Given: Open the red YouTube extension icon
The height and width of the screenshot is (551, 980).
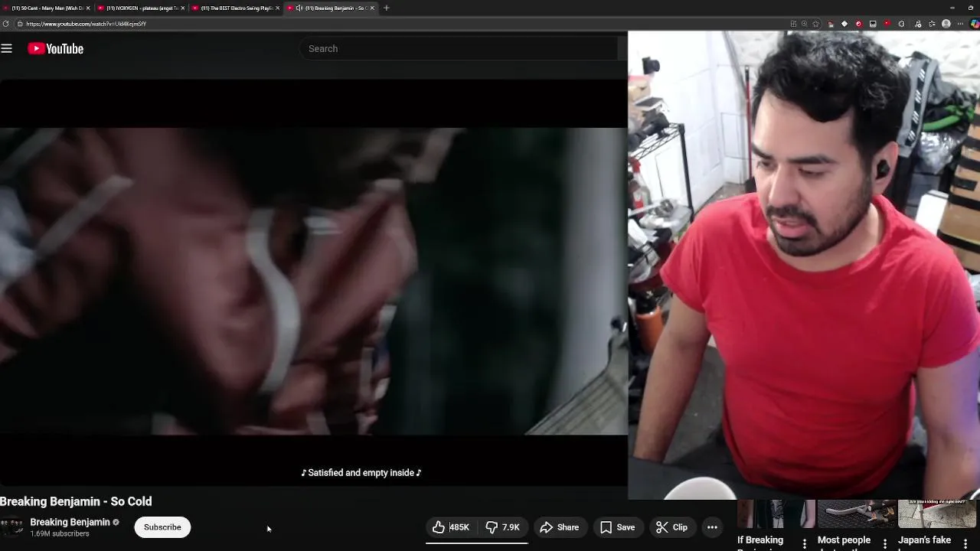Looking at the screenshot, I should (887, 24).
